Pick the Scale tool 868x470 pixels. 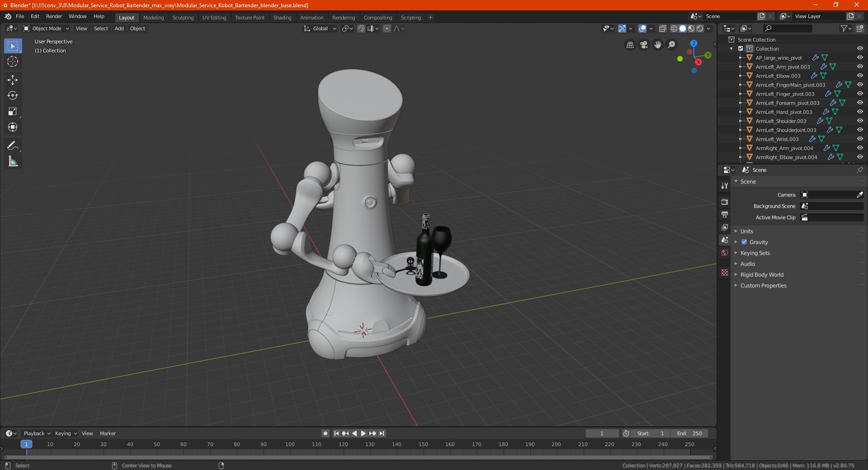(x=13, y=111)
